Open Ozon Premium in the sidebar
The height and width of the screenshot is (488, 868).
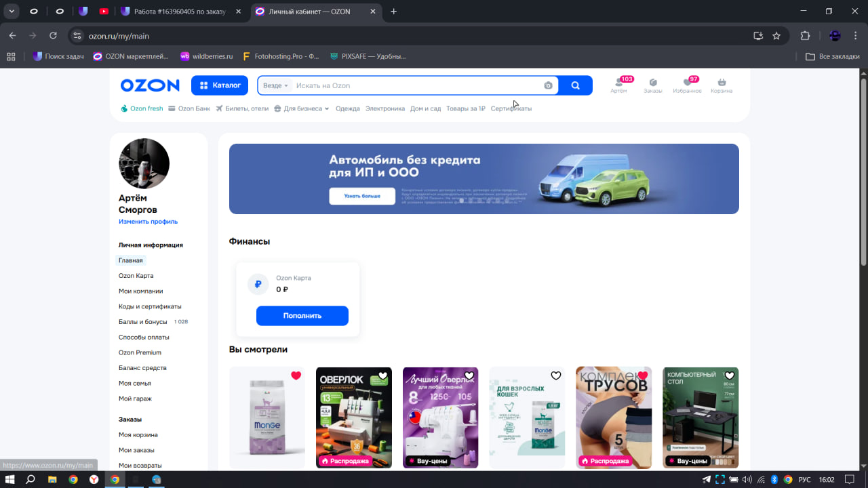pyautogui.click(x=140, y=352)
